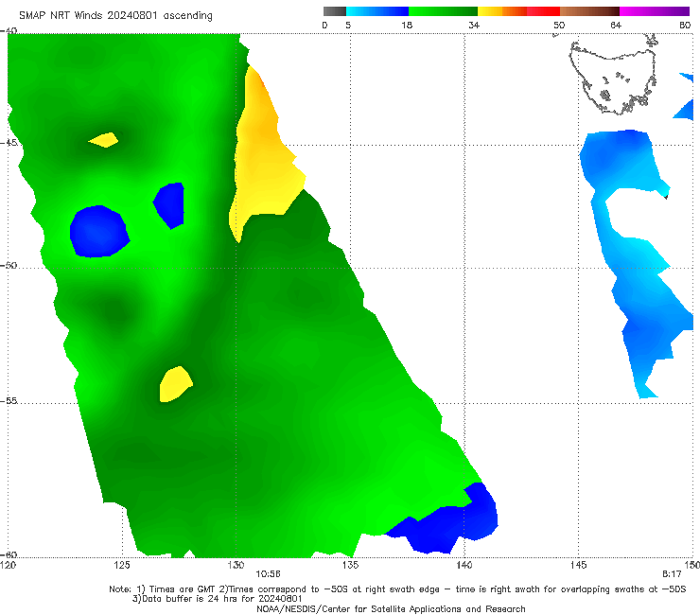Click the latitude label "-45"
700x615 pixels.
9,143
